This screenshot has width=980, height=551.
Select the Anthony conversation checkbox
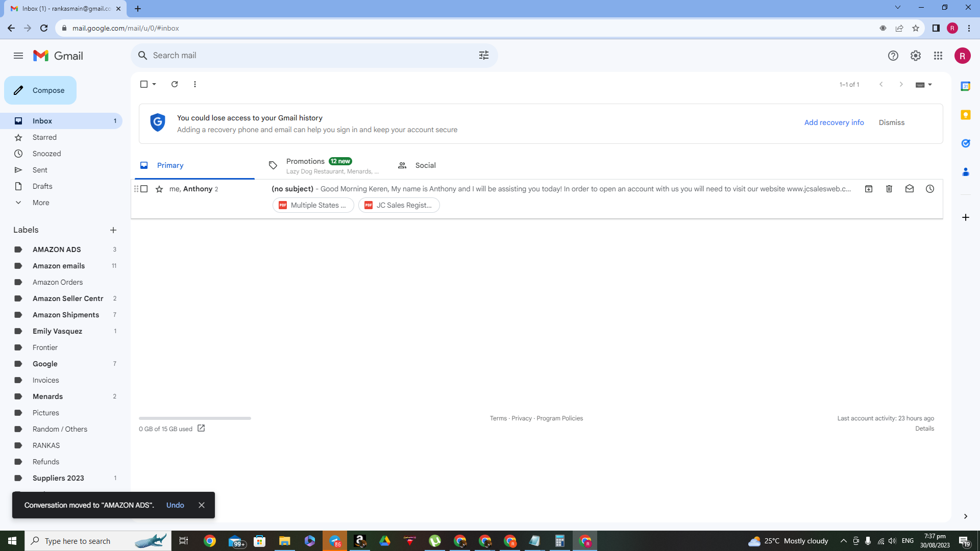tap(144, 189)
